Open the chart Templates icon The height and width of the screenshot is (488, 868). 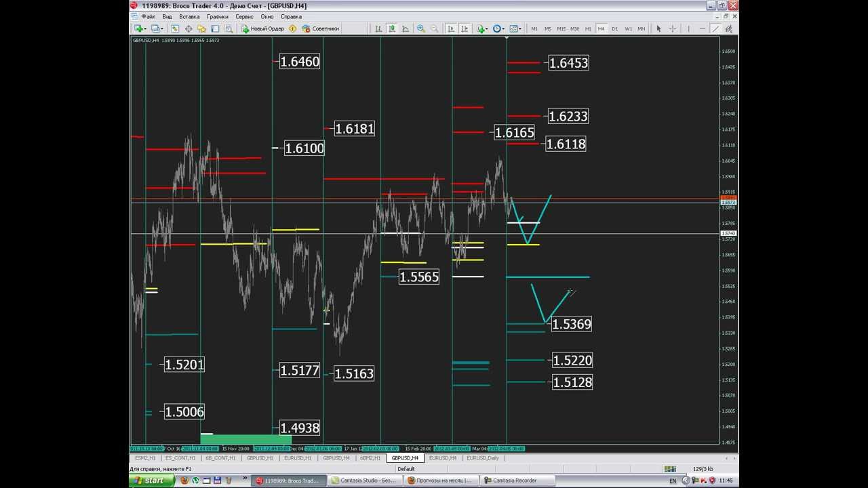coord(514,28)
